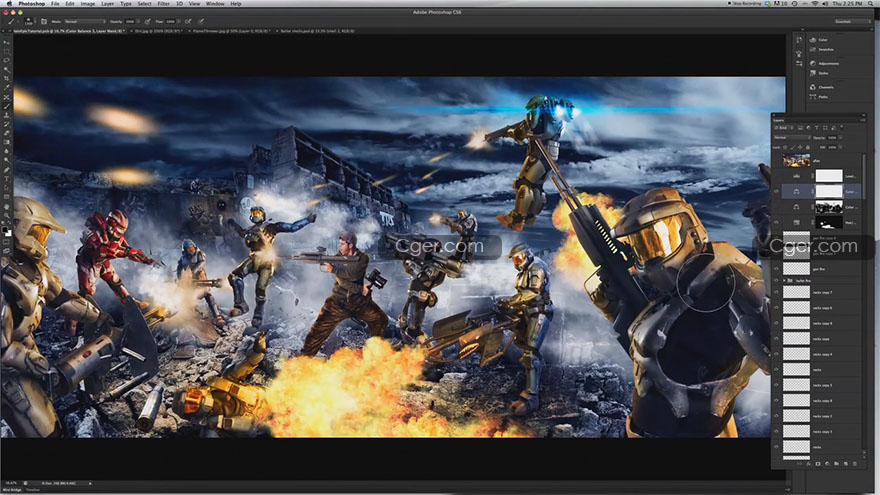Click the Stop Recording menu bar item
The height and width of the screenshot is (495, 880).
[745, 3]
